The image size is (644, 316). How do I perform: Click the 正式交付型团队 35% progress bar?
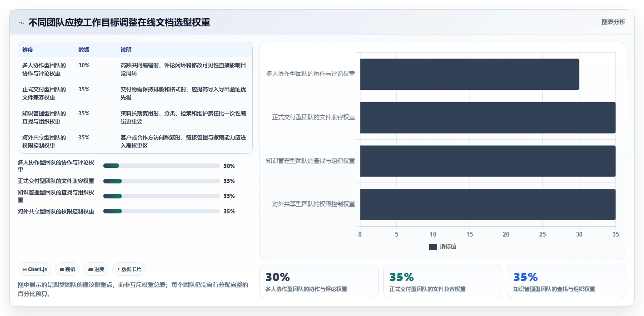click(x=161, y=181)
